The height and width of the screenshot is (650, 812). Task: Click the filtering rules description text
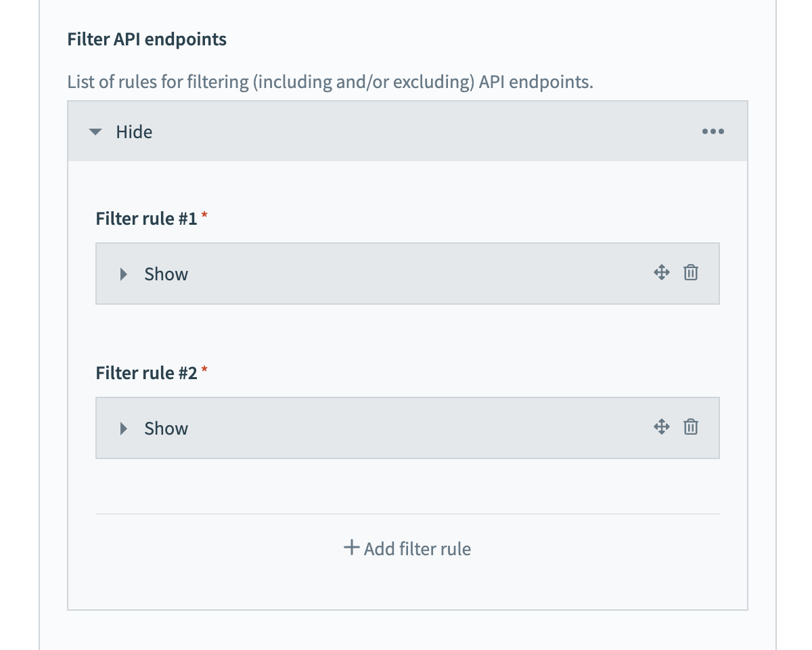pyautogui.click(x=330, y=83)
